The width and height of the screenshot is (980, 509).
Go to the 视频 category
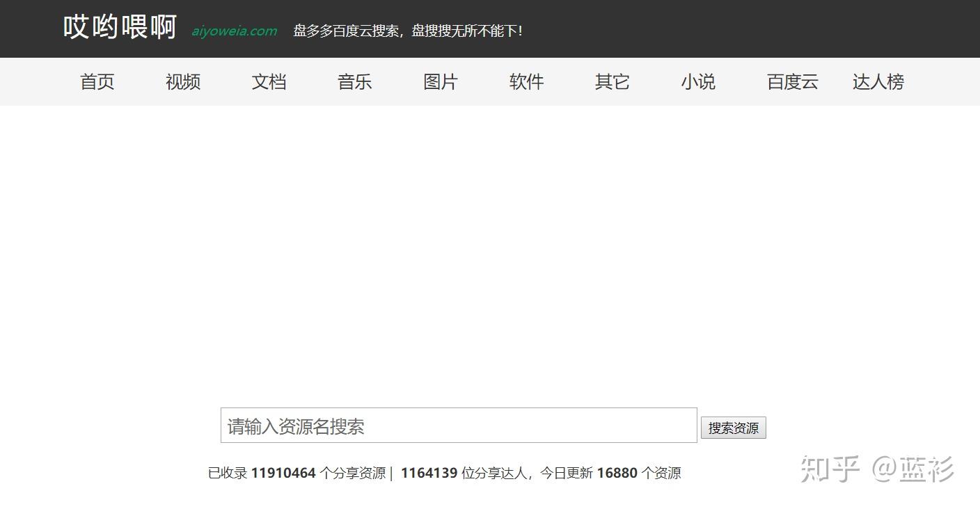click(x=183, y=82)
